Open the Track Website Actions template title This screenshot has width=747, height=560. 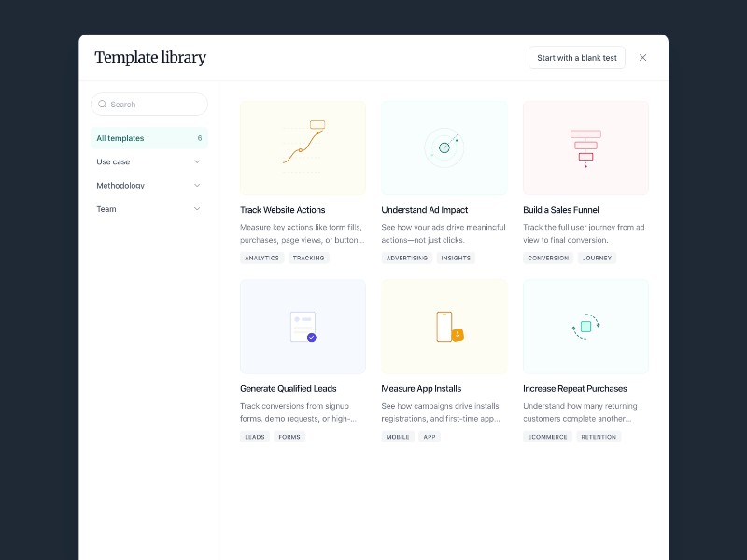282,210
